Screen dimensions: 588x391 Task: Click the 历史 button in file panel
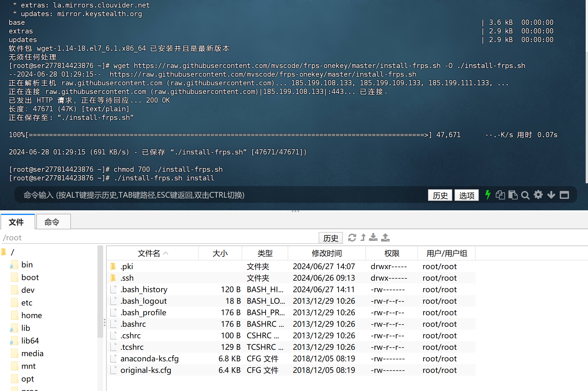[x=331, y=238]
